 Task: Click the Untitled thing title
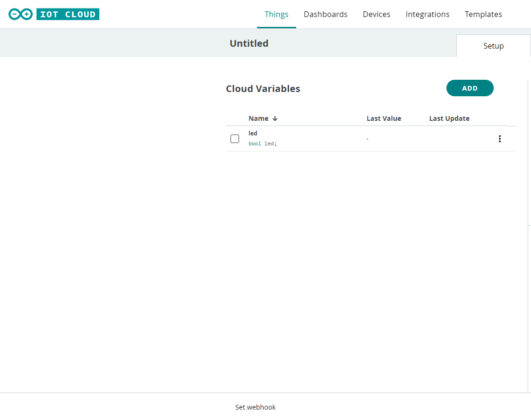click(249, 43)
